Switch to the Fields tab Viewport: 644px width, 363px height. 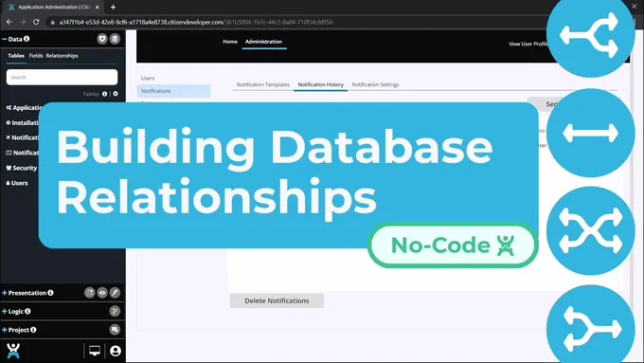(x=36, y=56)
